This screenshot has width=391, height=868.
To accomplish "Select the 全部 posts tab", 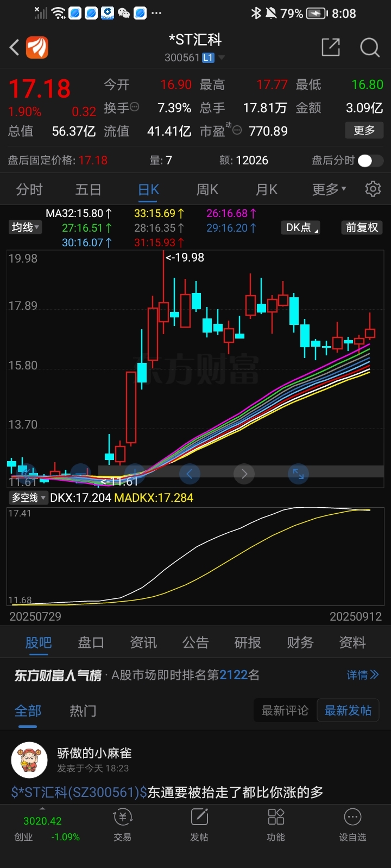I will (x=28, y=711).
